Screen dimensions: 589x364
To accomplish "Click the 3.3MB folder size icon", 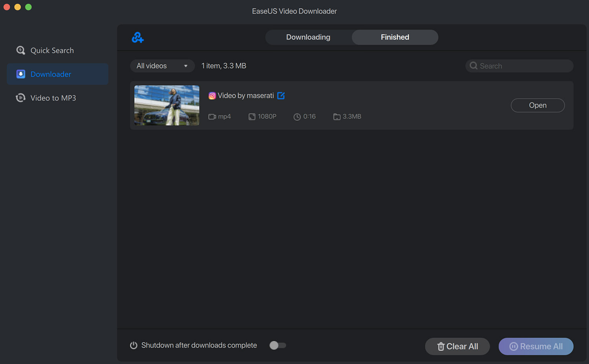I will tap(337, 116).
